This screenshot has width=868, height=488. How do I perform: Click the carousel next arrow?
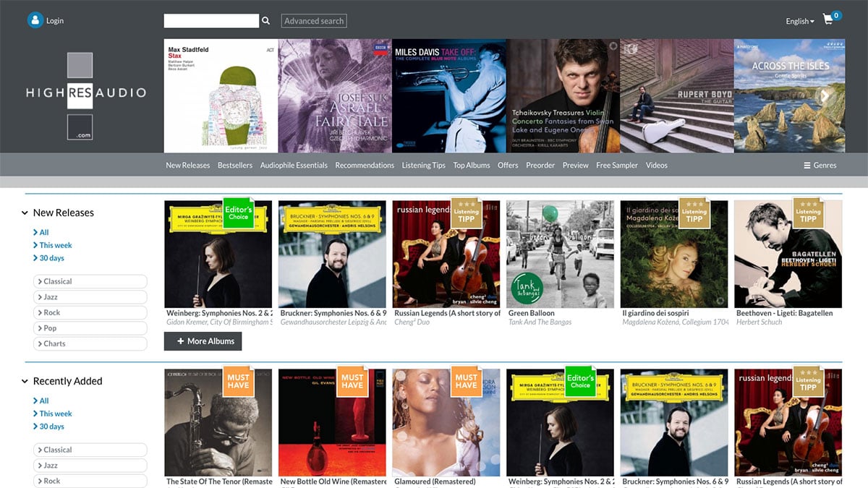[x=824, y=96]
